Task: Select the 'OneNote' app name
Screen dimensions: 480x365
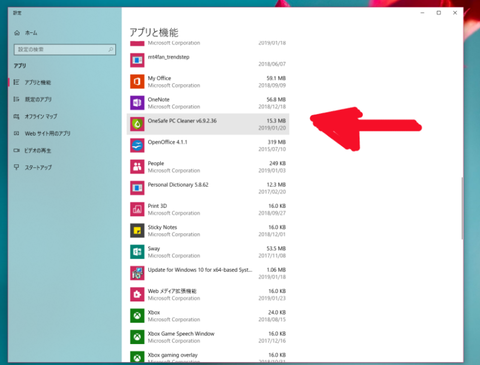Action: (158, 99)
